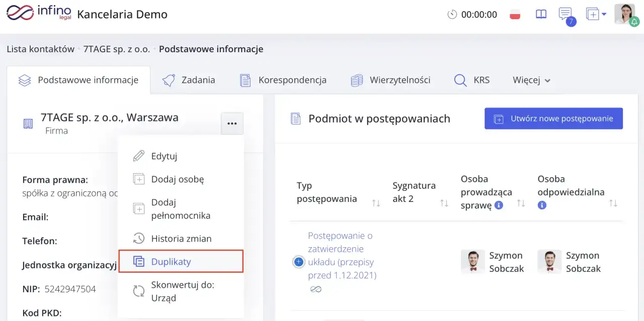Open the Postępowanie o zatwierdzenie układu link

point(341,255)
